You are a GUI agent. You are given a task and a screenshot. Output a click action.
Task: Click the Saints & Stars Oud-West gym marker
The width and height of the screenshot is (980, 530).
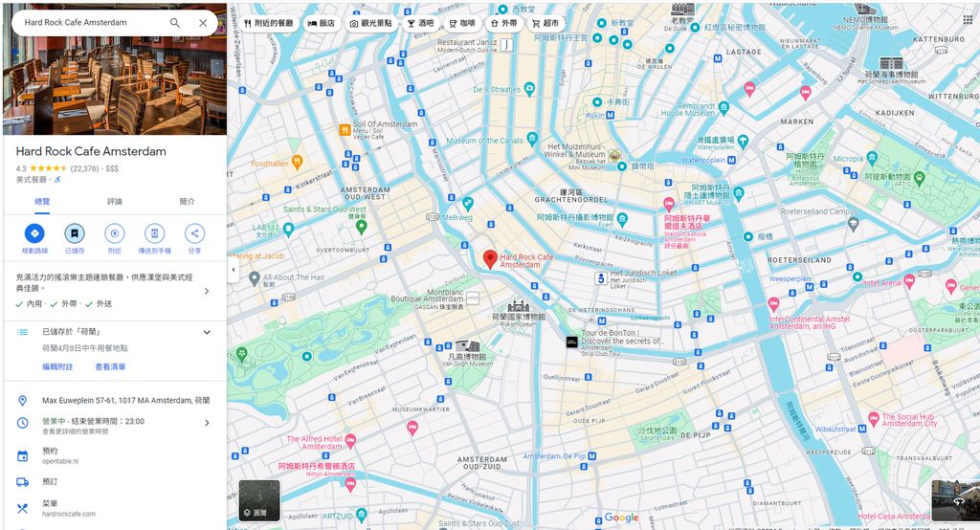pos(361,227)
